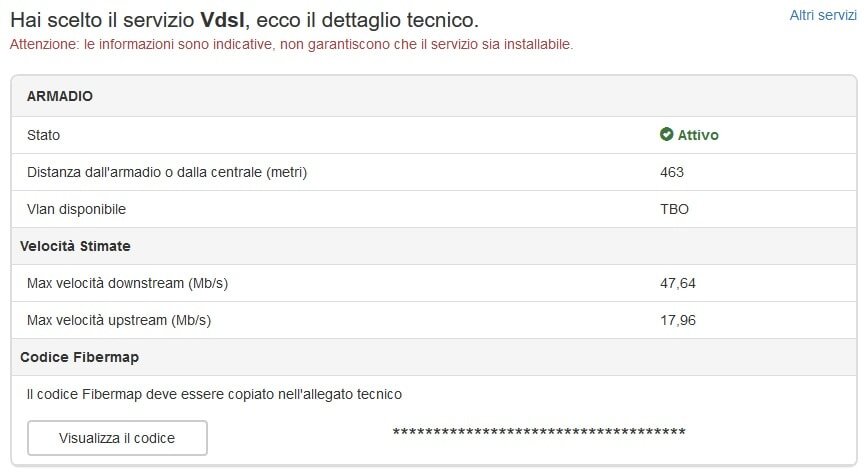Select the TBO Vlan value
This screenshot has height=475, width=867.
click(674, 209)
